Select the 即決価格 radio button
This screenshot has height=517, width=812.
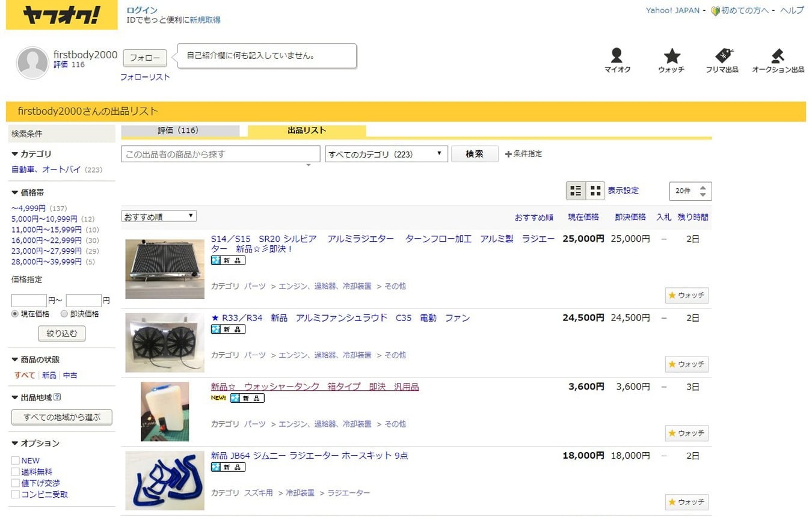[64, 314]
